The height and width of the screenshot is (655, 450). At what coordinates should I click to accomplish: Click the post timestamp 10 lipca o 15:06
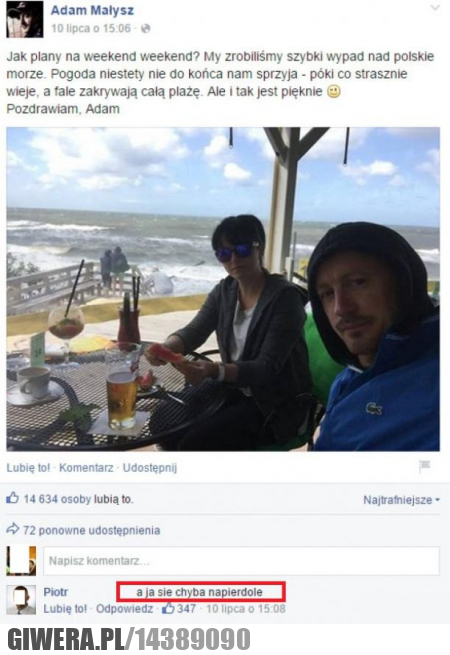click(91, 28)
